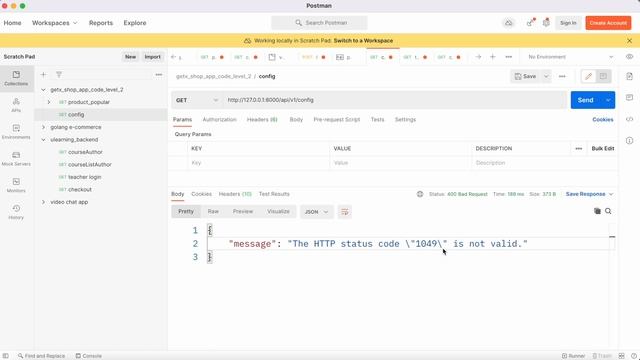Open the query params column options dots
The image size is (640, 360).
click(579, 149)
